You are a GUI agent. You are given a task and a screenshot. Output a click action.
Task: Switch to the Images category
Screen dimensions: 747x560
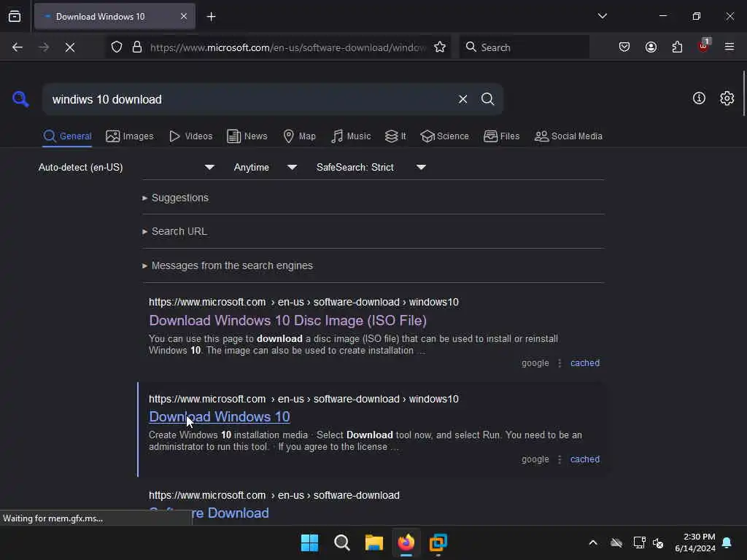point(130,136)
